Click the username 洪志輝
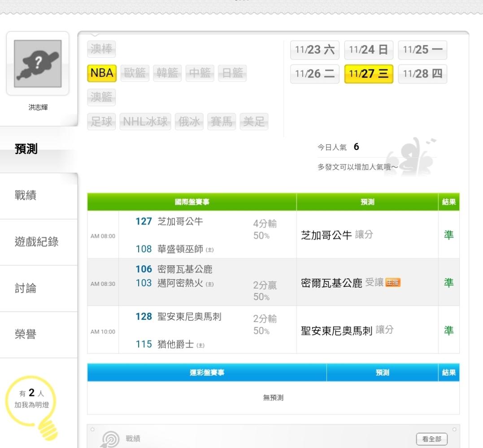 pyautogui.click(x=38, y=108)
